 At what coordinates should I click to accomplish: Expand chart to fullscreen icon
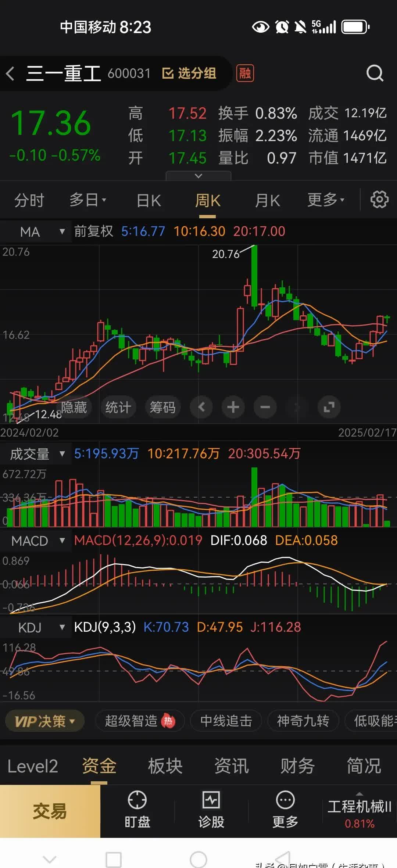click(x=329, y=407)
